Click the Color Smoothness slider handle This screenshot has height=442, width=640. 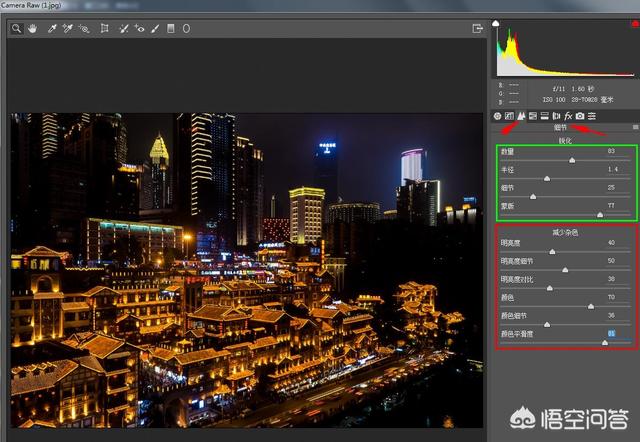(x=605, y=343)
